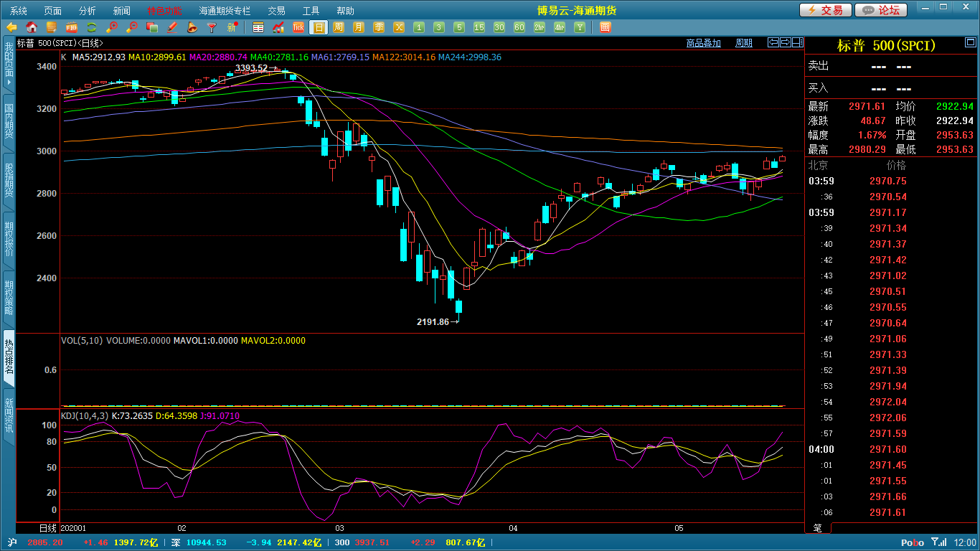
Task: Open the 海通期货专栏 menu
Action: (x=225, y=11)
